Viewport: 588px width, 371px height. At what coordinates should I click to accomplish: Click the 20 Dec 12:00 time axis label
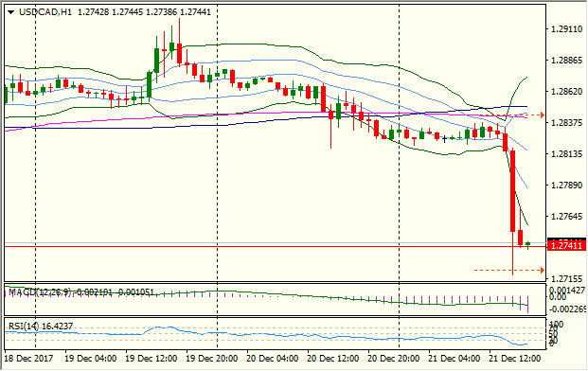tap(333, 359)
